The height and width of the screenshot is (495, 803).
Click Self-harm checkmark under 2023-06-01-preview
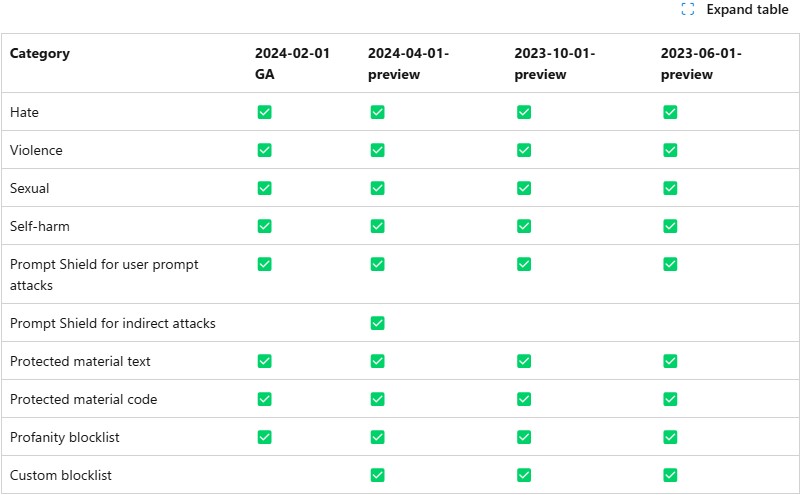670,226
